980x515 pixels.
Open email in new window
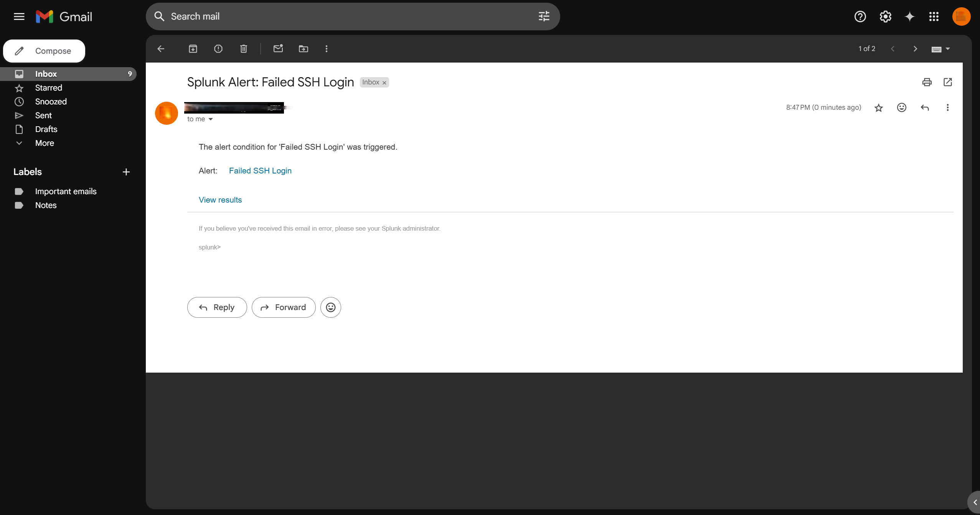[x=947, y=82]
